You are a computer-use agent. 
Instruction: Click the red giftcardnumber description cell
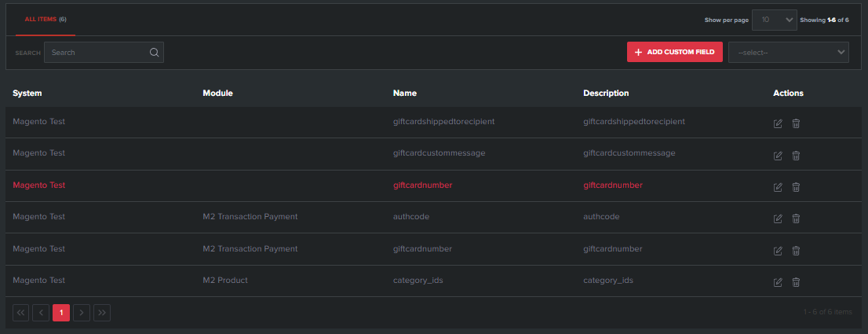pyautogui.click(x=613, y=185)
